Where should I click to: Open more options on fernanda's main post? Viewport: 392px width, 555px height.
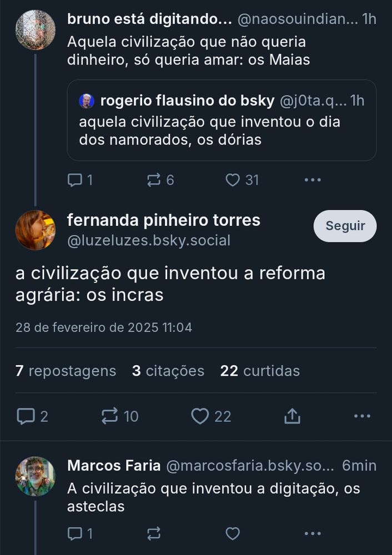[362, 416]
